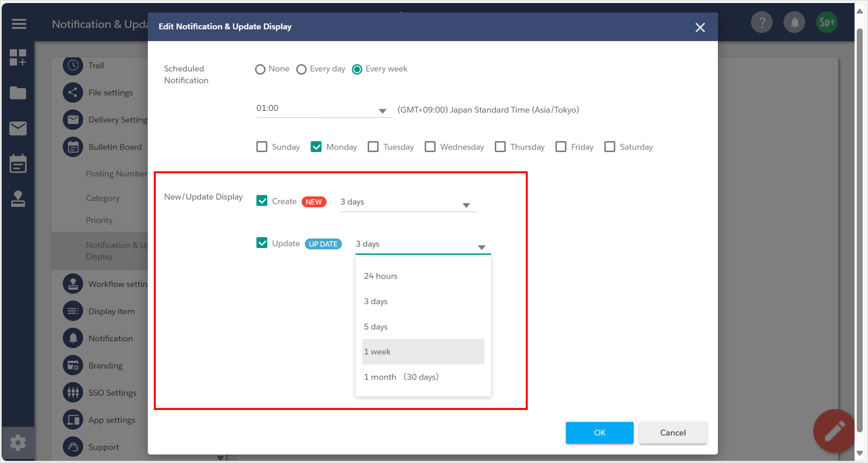The height and width of the screenshot is (463, 868).
Task: Collapse the Update period dropdown arrow
Action: (481, 248)
